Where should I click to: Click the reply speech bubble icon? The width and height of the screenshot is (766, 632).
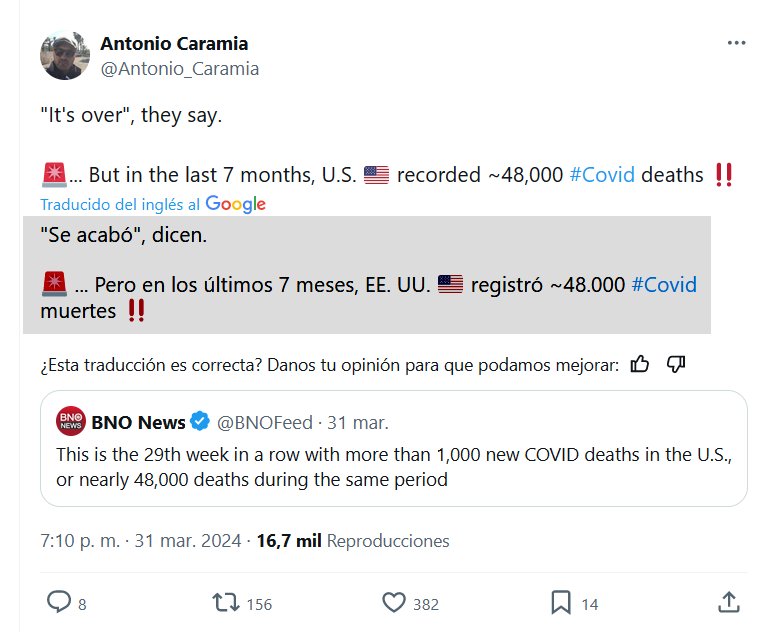click(60, 602)
